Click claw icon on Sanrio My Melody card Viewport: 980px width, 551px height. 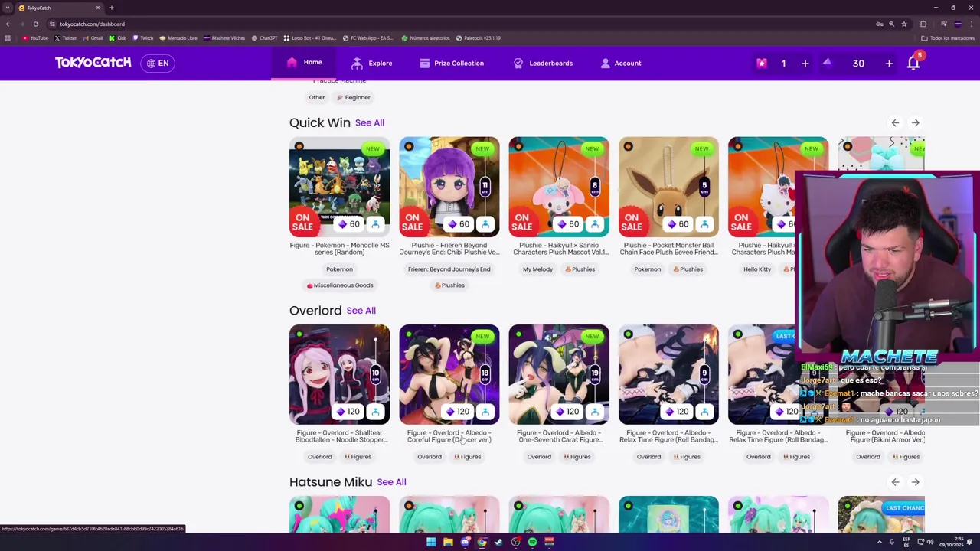(594, 224)
